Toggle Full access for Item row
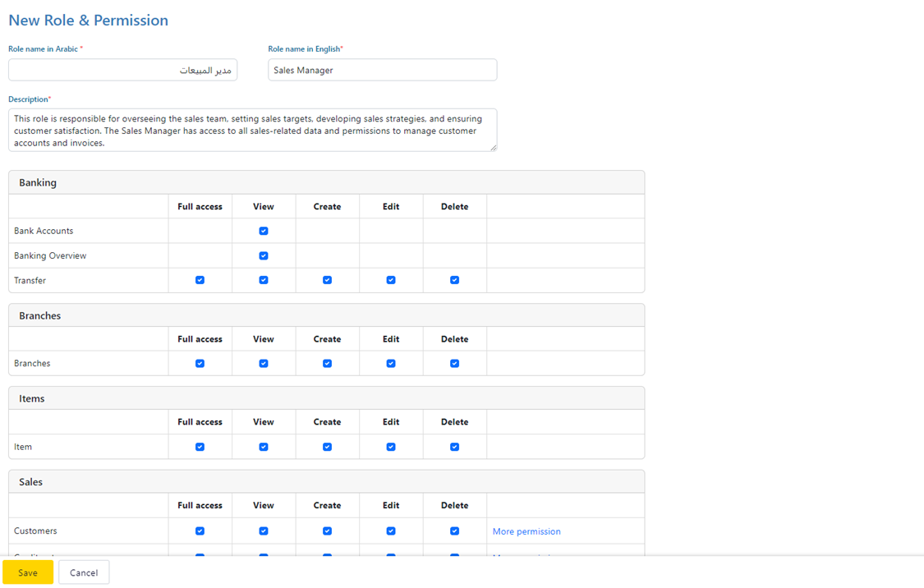The height and width of the screenshot is (588, 924). pos(200,447)
